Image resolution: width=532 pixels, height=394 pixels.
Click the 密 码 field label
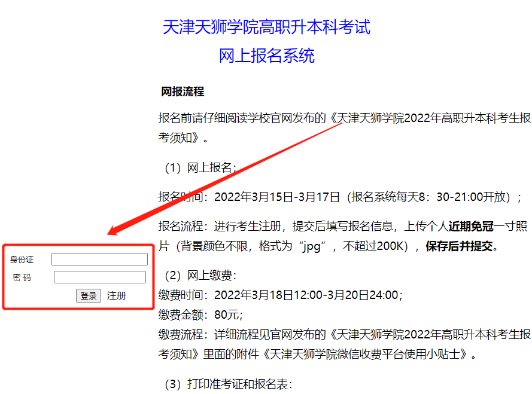point(22,277)
